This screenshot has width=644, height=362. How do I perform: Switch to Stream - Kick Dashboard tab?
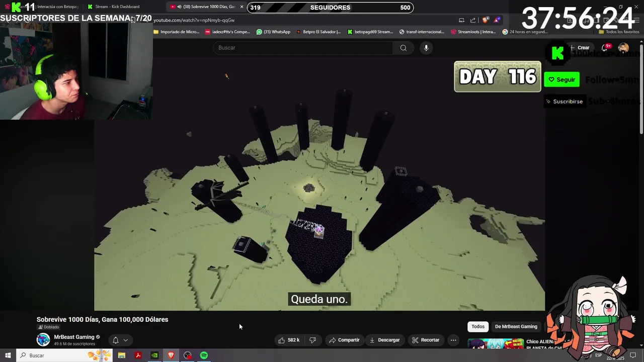(115, 7)
